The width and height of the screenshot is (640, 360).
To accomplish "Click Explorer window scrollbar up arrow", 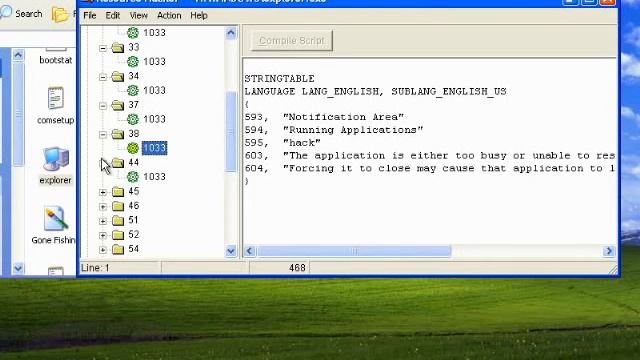I will click(18, 55).
